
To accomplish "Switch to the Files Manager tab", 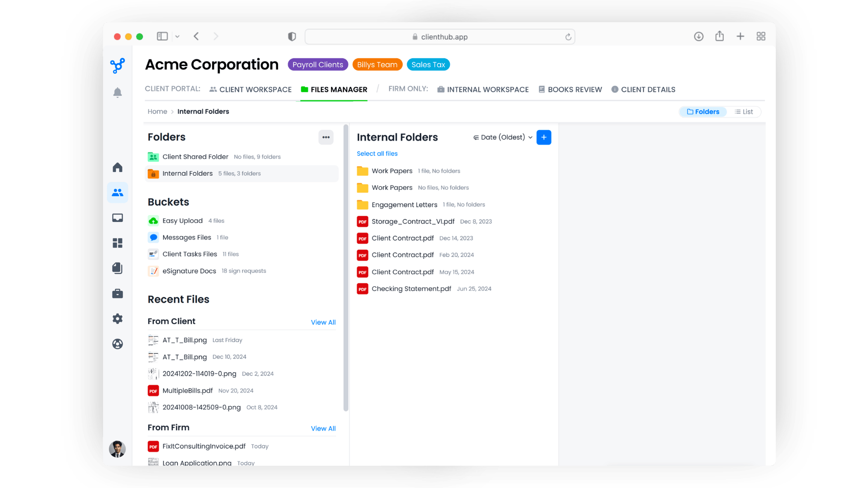I will coord(338,89).
